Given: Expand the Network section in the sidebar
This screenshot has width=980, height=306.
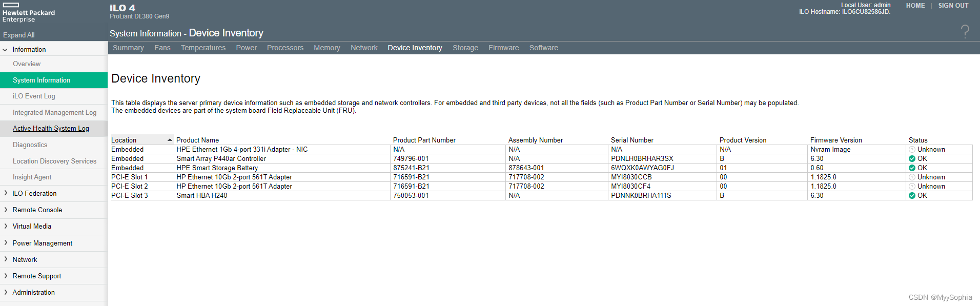Looking at the screenshot, I should coord(5,259).
